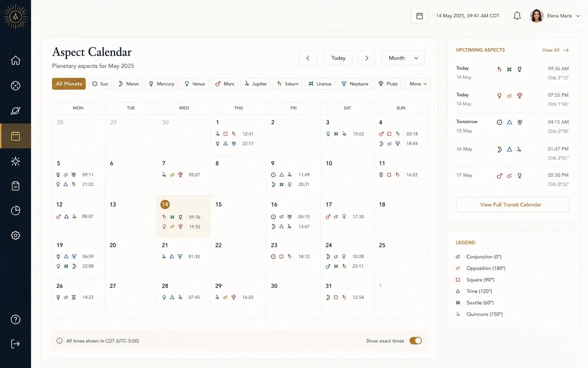Open the 11:49 aspect on May 9
The width and height of the screenshot is (588, 368).
[x=290, y=175]
